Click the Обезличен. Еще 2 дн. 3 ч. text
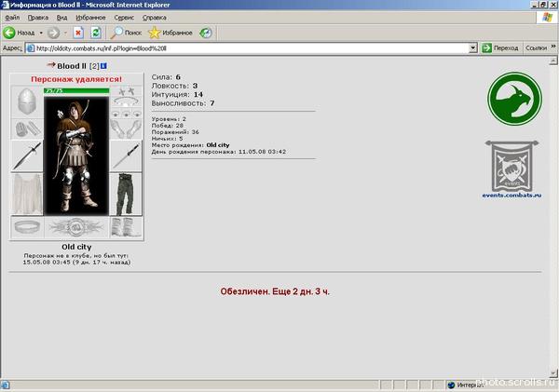Viewport: 559px width, 392px height. point(275,291)
